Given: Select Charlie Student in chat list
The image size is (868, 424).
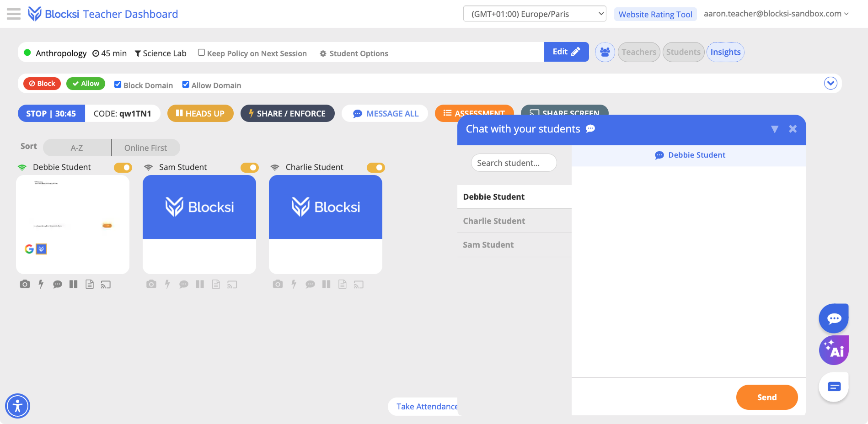Looking at the screenshot, I should (x=514, y=221).
